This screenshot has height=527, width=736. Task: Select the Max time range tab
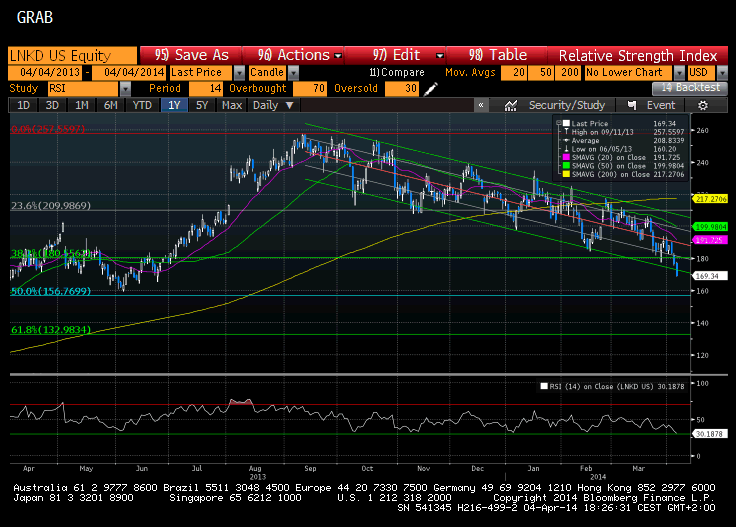(232, 105)
